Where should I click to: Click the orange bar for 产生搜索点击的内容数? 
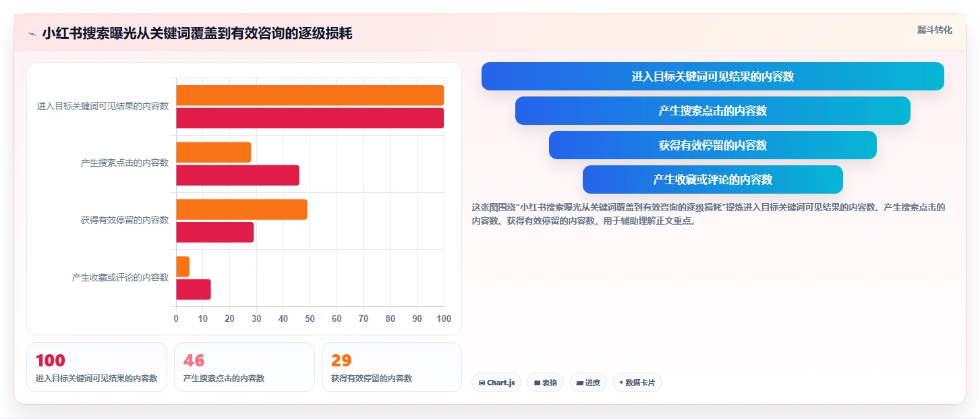[x=214, y=152]
